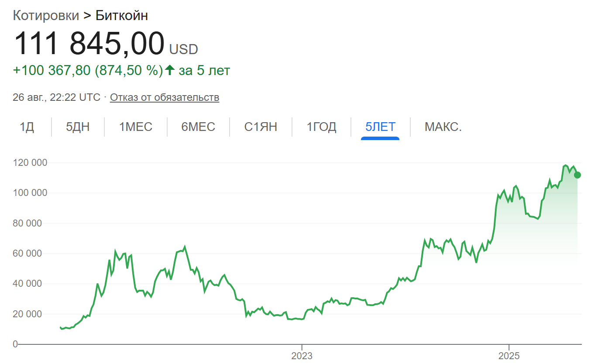Click the latest price dot on chart
This screenshot has width=591, height=364.
tap(577, 175)
